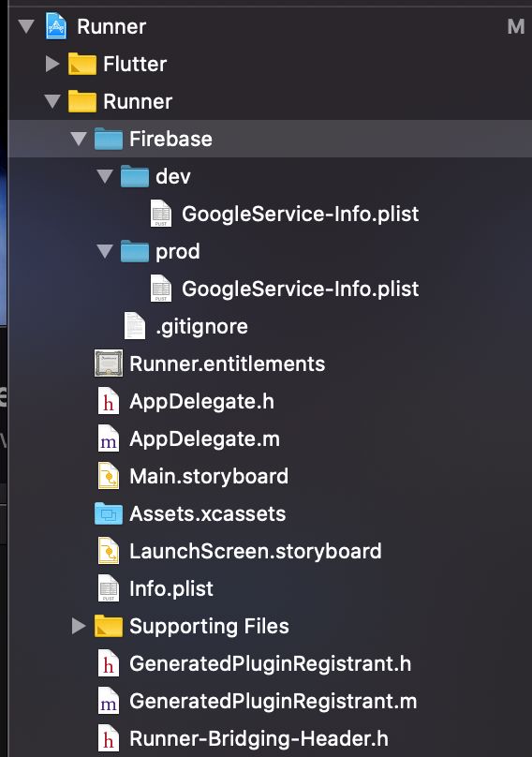Expand the Flutter folder disclosure triangle

[52, 64]
